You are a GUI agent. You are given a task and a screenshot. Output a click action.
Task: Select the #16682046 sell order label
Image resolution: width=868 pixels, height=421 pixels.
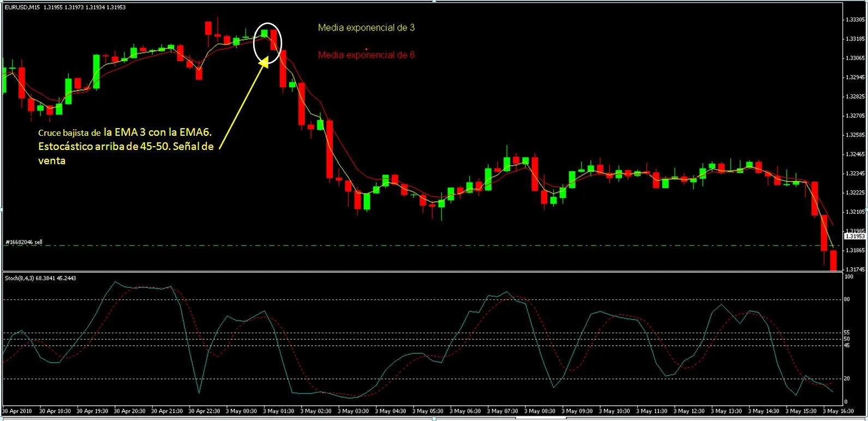click(x=24, y=242)
